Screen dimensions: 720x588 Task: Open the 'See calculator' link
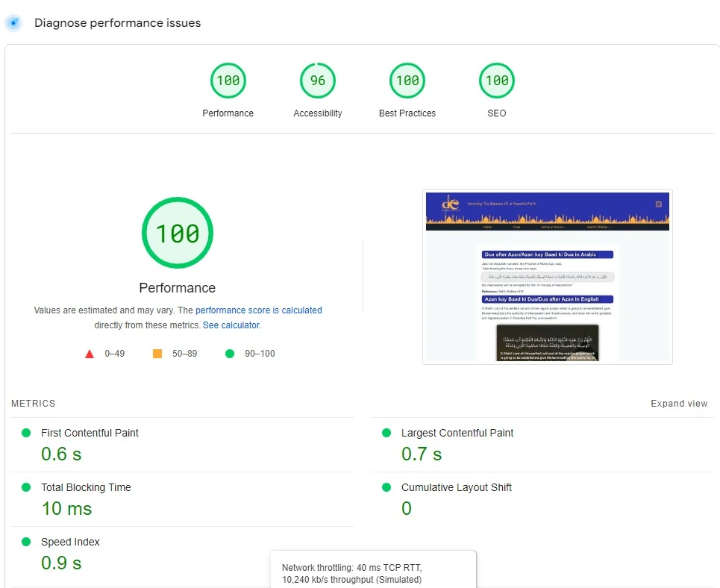point(231,325)
